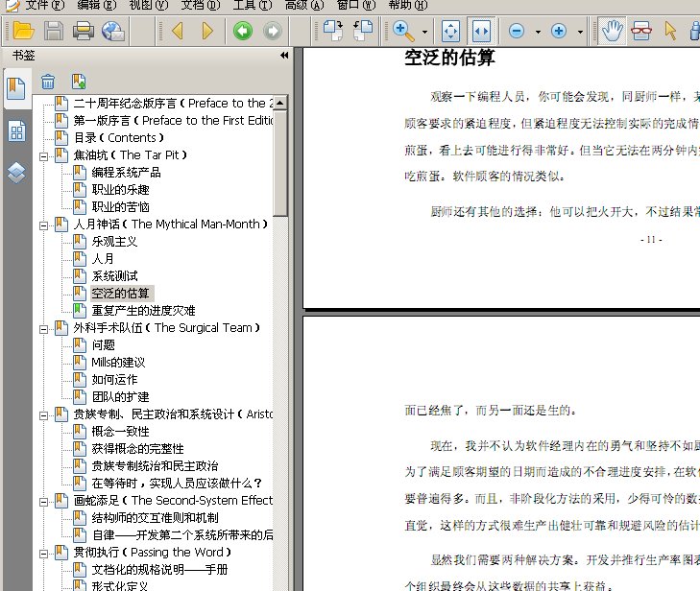Open the 编辑(E) menu

[96, 5]
